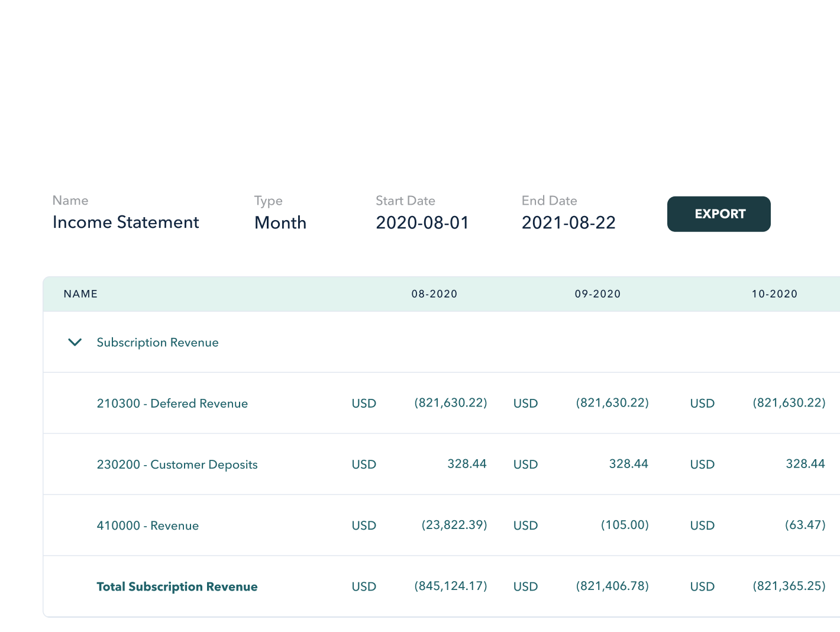Click the Subscription Revenue group label

[x=157, y=343]
